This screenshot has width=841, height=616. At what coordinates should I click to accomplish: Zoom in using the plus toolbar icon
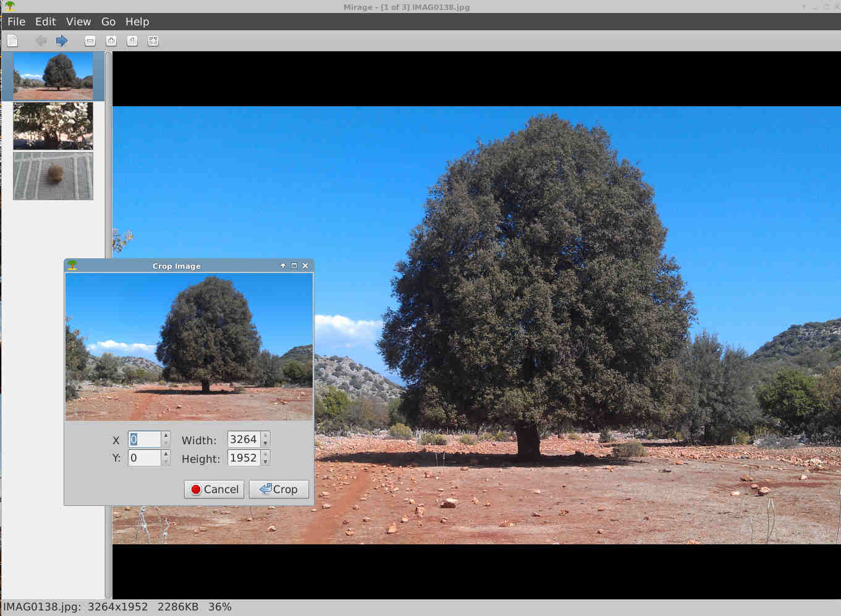coord(111,41)
